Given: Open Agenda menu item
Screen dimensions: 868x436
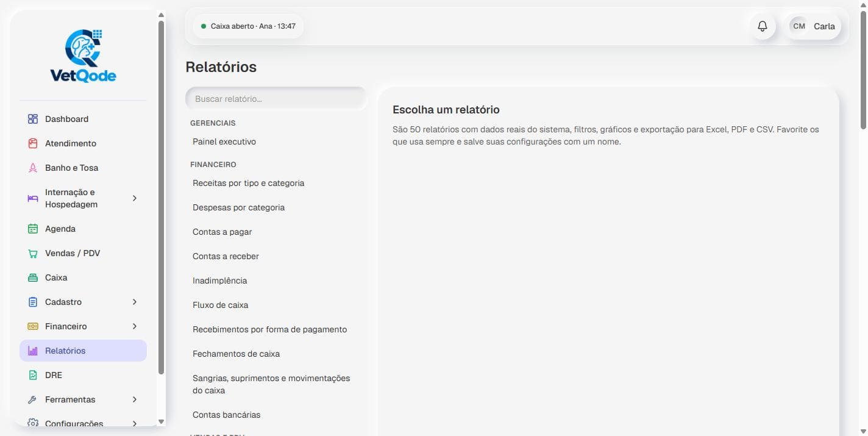Looking at the screenshot, I should point(83,229).
